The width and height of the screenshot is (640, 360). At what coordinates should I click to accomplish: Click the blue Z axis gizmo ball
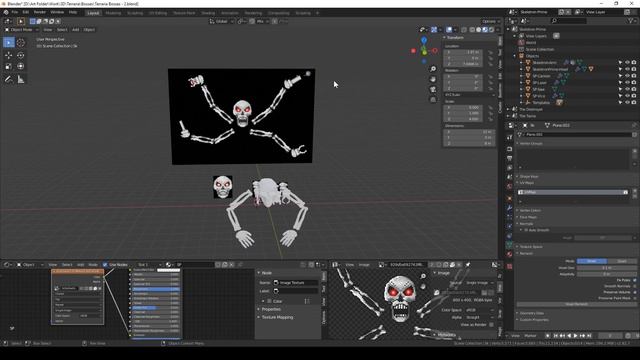tap(424, 40)
